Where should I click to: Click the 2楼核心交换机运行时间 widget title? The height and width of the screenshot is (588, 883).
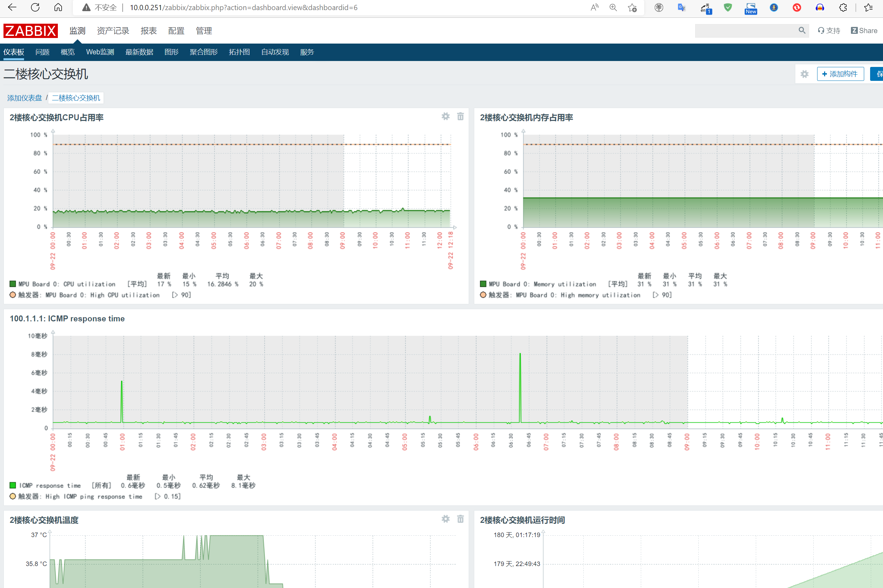[x=522, y=520]
